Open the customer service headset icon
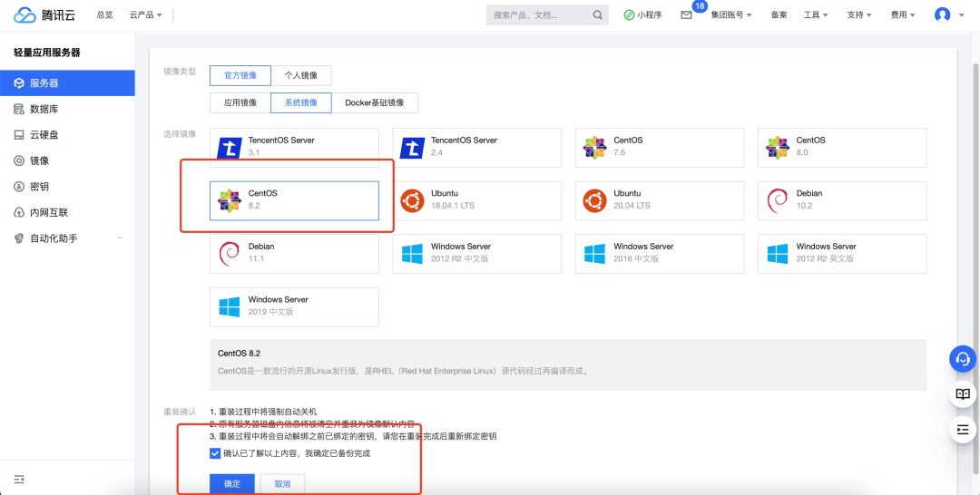Screen dimensions: 980x495 pos(963,359)
